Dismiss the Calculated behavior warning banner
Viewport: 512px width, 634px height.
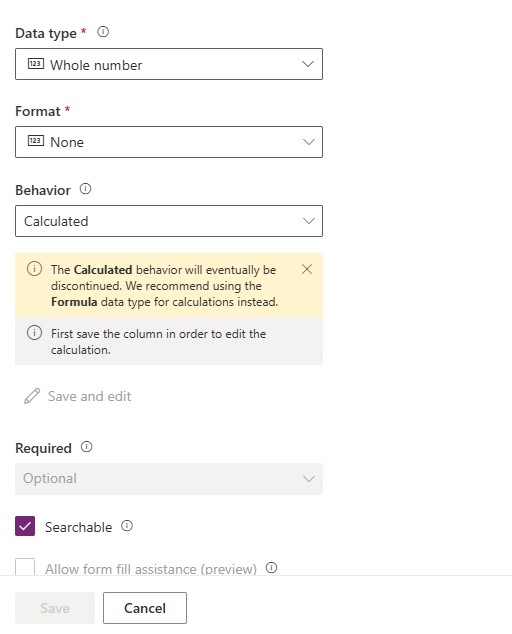click(x=307, y=269)
